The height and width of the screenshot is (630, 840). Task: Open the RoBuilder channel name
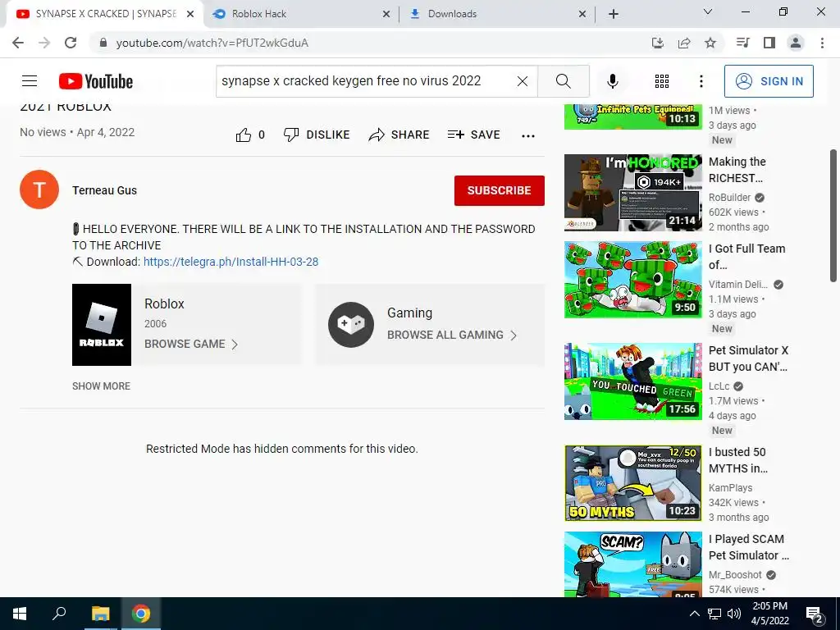coord(729,197)
